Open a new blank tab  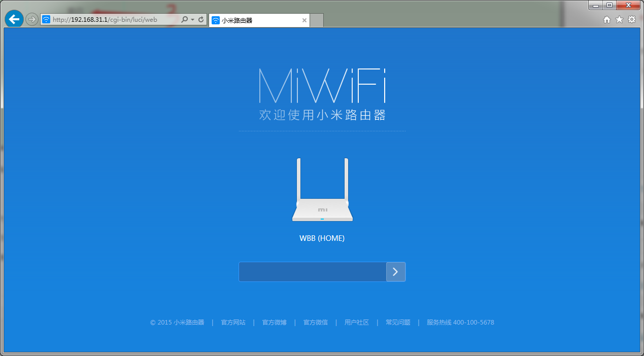pos(317,20)
